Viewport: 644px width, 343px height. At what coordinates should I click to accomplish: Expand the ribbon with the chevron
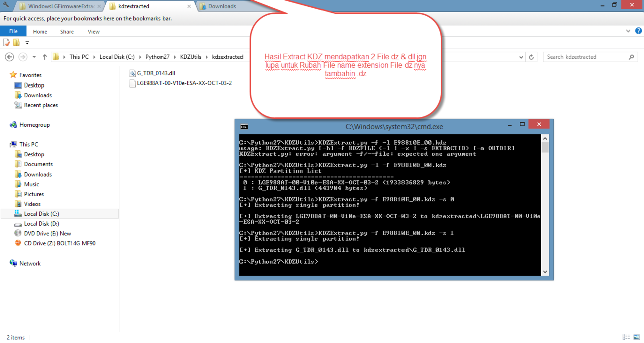click(x=629, y=31)
